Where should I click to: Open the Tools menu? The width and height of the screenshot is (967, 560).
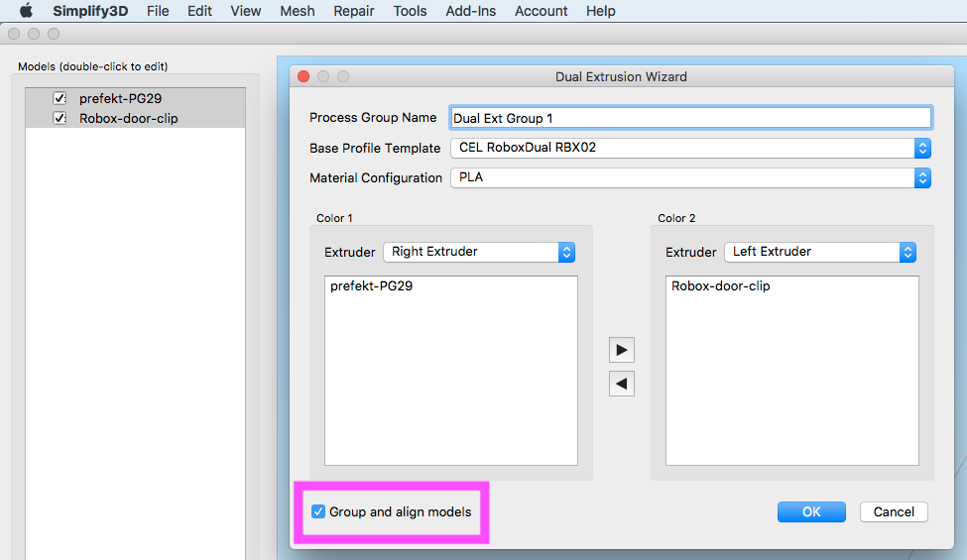coord(411,11)
